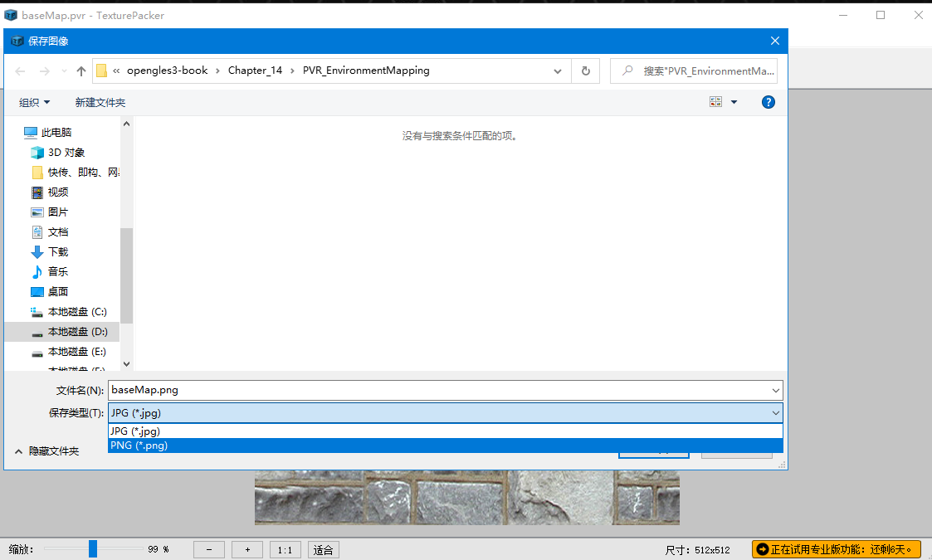Image resolution: width=932 pixels, height=560 pixels.
Task: Go up one folder level icon
Action: point(80,71)
